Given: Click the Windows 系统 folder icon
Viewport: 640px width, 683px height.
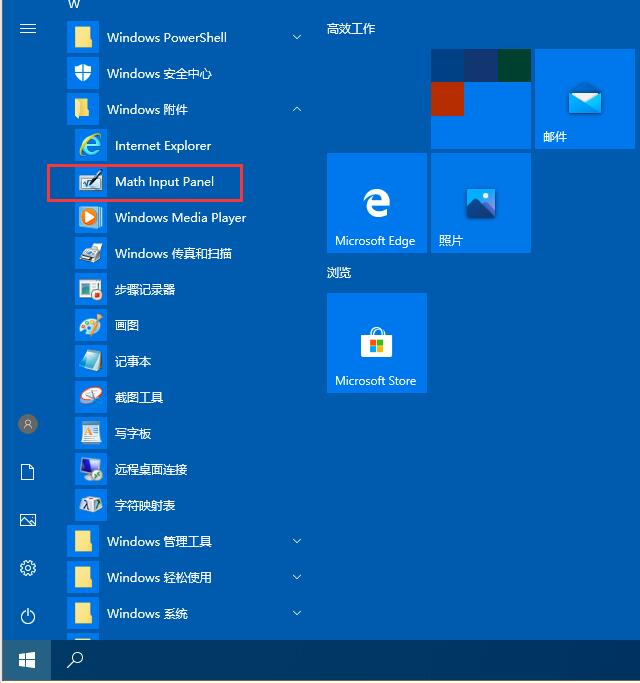Looking at the screenshot, I should (83, 613).
